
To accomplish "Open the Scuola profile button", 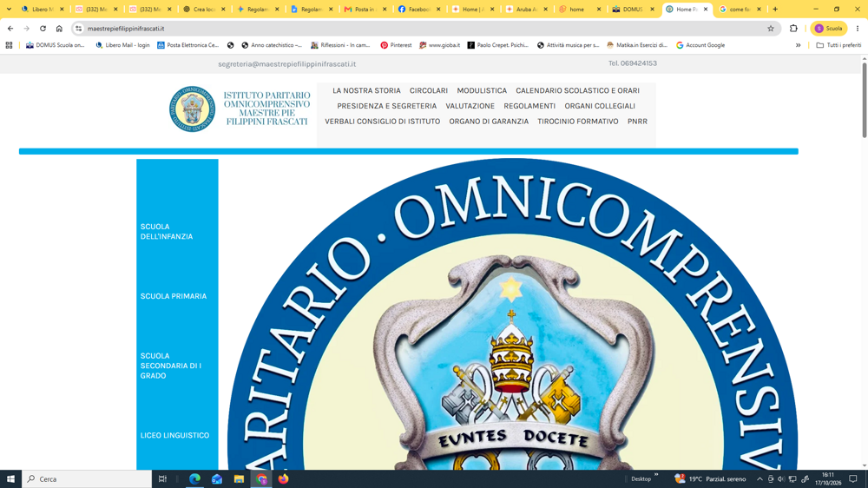I will pyautogui.click(x=829, y=29).
